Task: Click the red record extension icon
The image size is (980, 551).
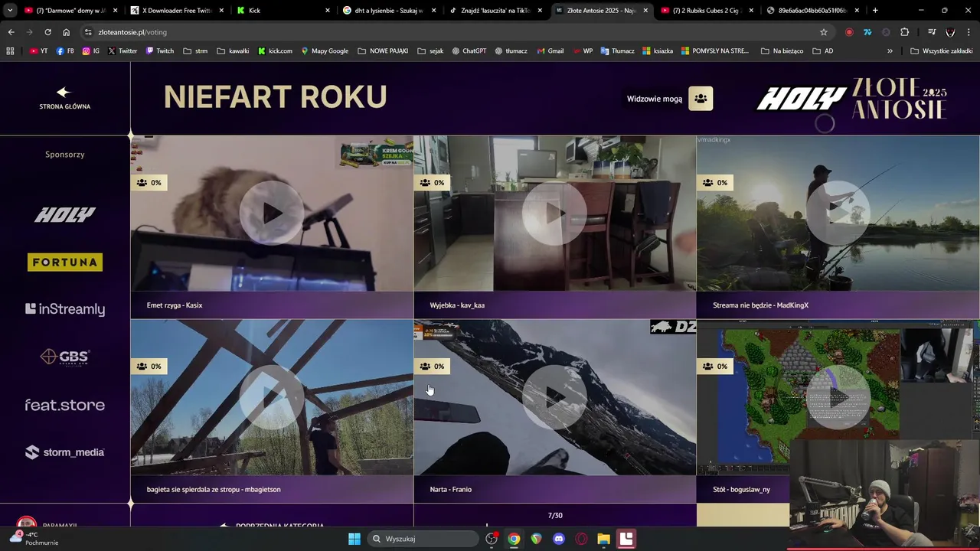Action: (x=849, y=32)
